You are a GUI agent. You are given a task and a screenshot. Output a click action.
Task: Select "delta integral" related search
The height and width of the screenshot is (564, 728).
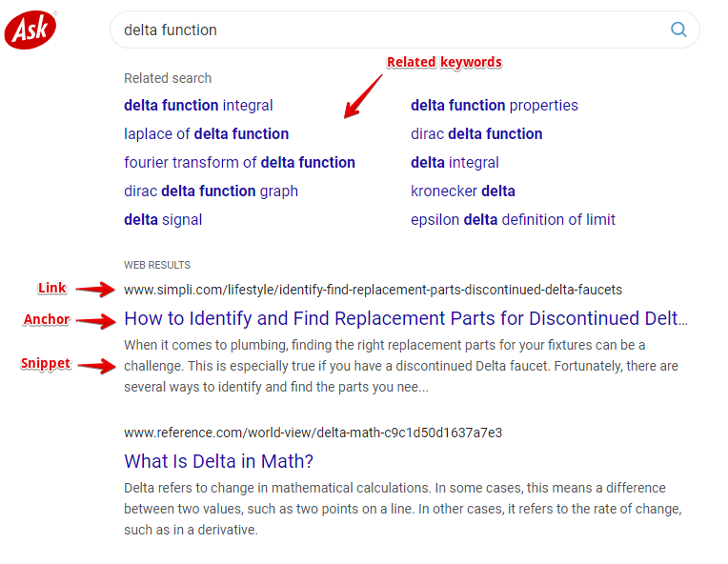455,162
